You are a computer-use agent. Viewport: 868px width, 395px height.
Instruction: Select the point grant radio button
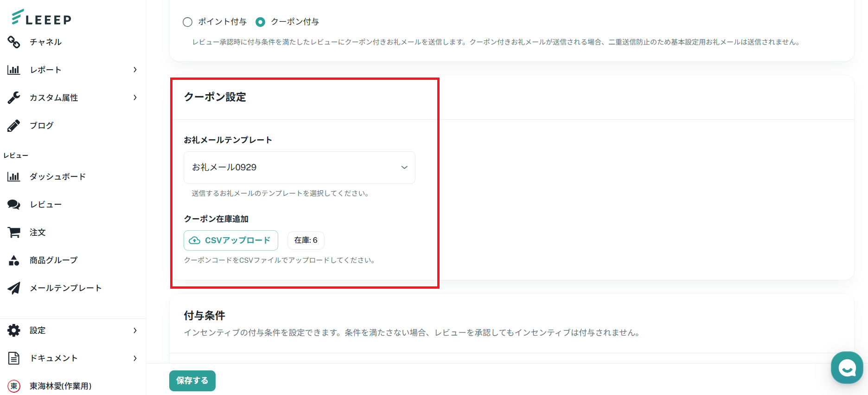187,22
